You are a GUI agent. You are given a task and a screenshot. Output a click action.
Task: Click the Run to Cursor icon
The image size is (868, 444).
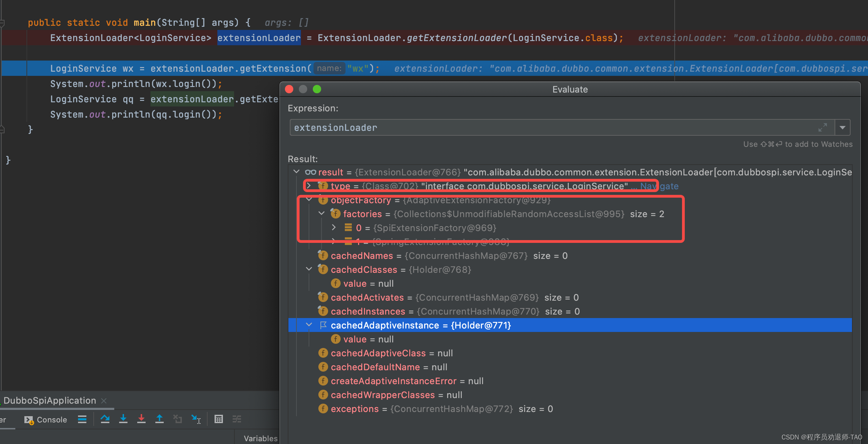196,419
